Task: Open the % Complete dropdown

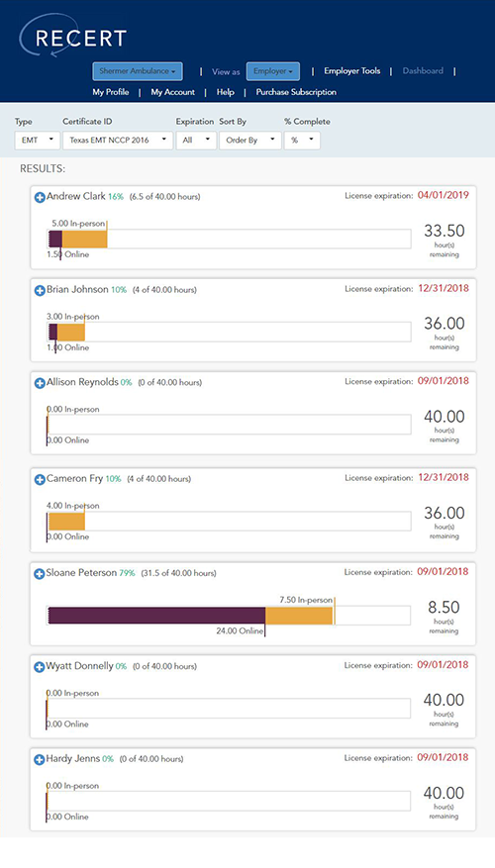Action: click(302, 141)
